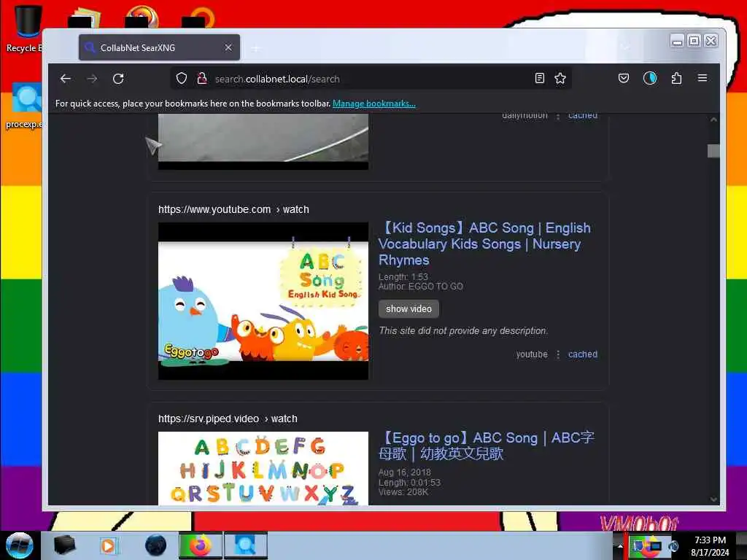This screenshot has width=747, height=560.
Task: Open the ABC Song Eggotogo video thumbnail
Action: [263, 301]
